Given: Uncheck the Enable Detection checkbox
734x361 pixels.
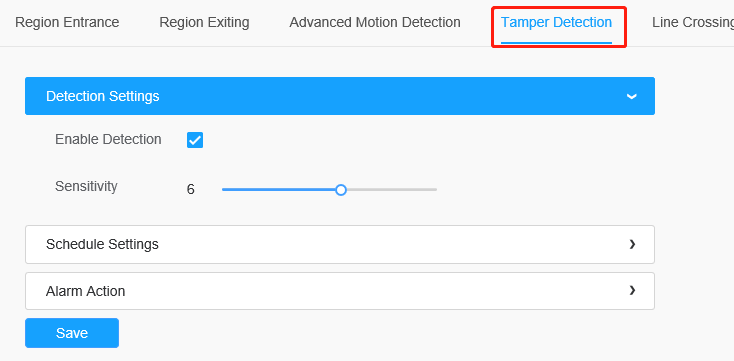Looking at the screenshot, I should 195,140.
